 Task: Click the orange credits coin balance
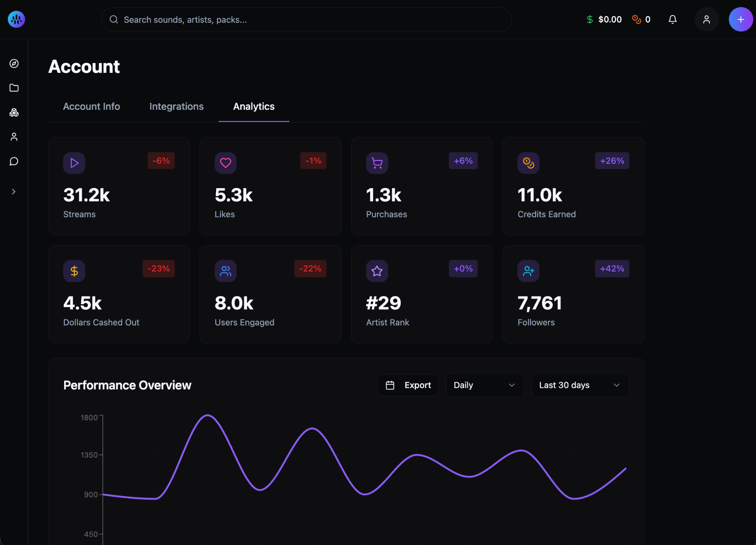click(x=641, y=19)
